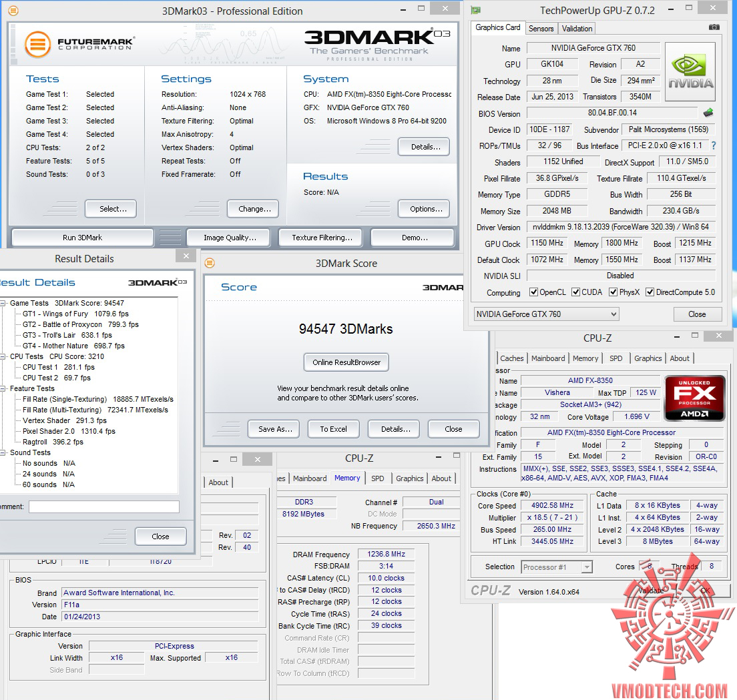The width and height of the screenshot is (737, 700).
Task: Click the GPU-Z title bar graphics card icon
Action: [476, 10]
